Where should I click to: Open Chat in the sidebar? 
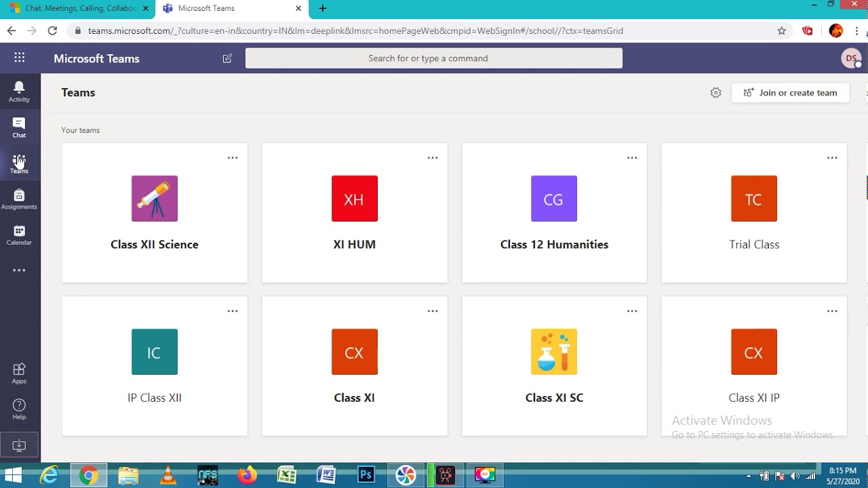pyautogui.click(x=19, y=127)
